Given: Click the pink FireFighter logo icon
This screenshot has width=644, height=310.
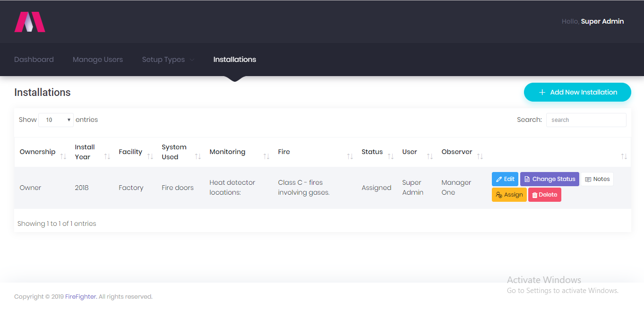Looking at the screenshot, I should coord(30,22).
